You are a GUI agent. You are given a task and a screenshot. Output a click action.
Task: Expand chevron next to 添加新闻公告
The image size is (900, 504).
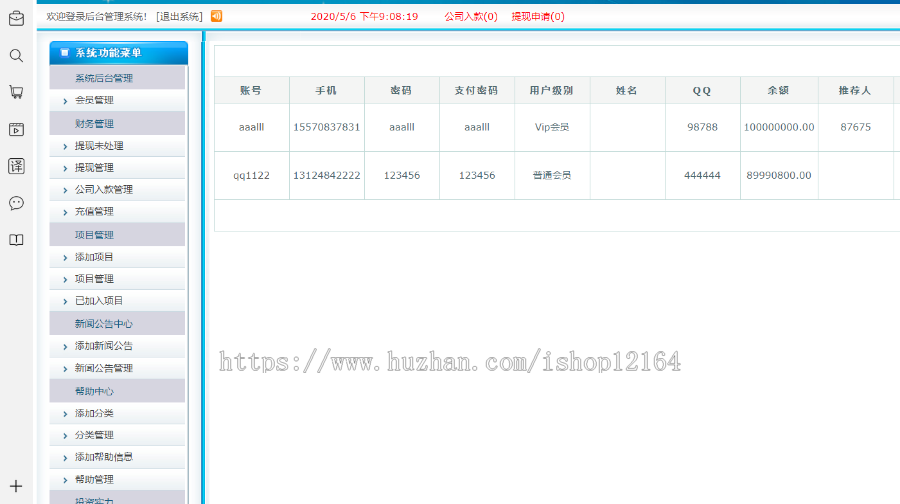(x=65, y=347)
